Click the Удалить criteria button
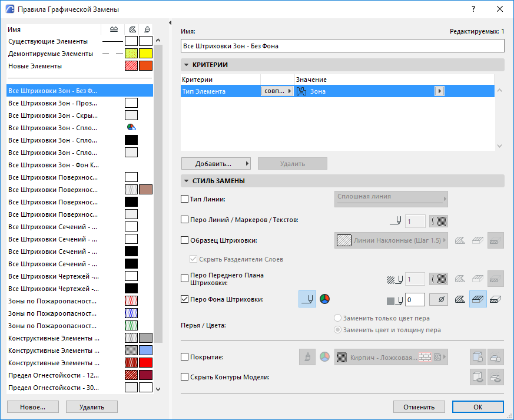This screenshot has width=514, height=420. coord(293,164)
